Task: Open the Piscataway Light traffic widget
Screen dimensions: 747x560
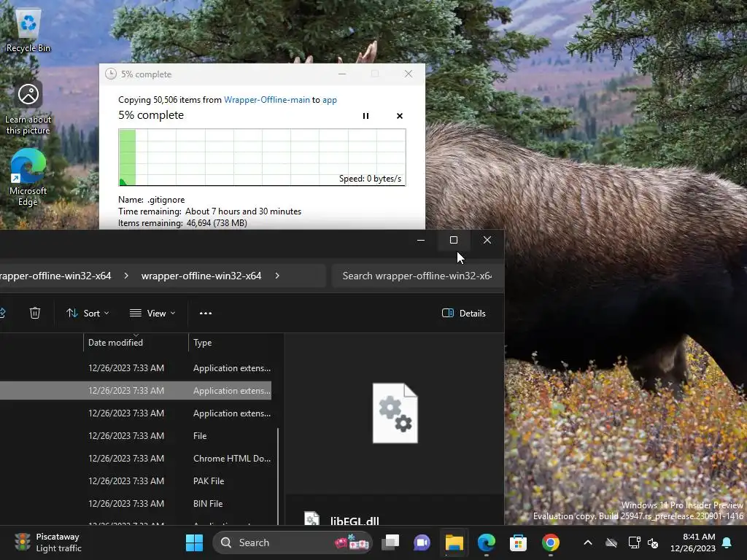Action: (x=48, y=542)
